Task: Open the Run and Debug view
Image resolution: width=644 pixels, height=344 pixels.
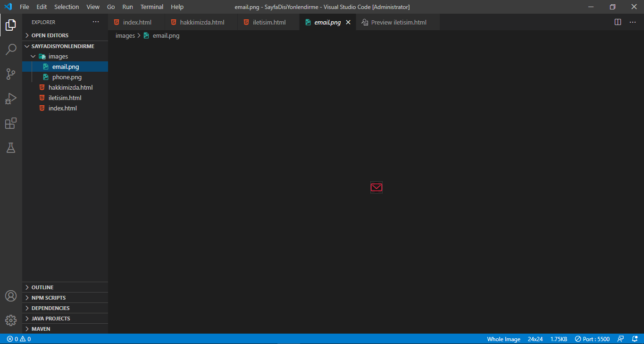Action: click(11, 99)
